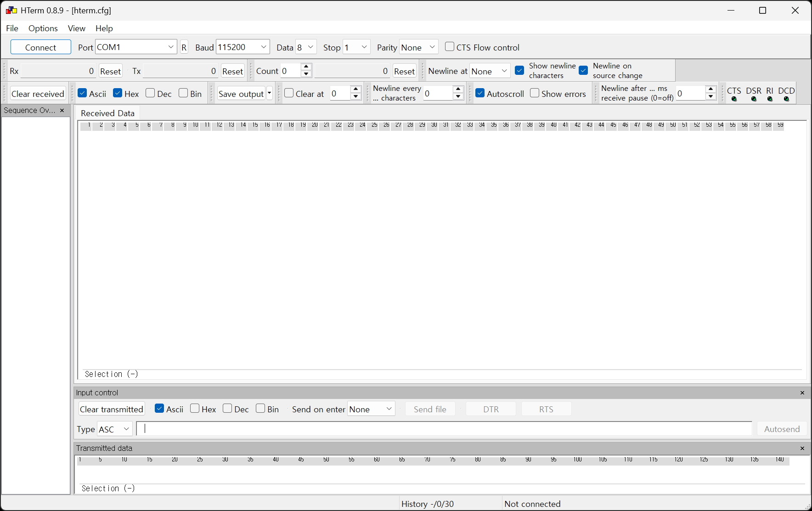Screen dimensions: 812x511
Task: Toggle the DTR button
Action: coord(491,409)
